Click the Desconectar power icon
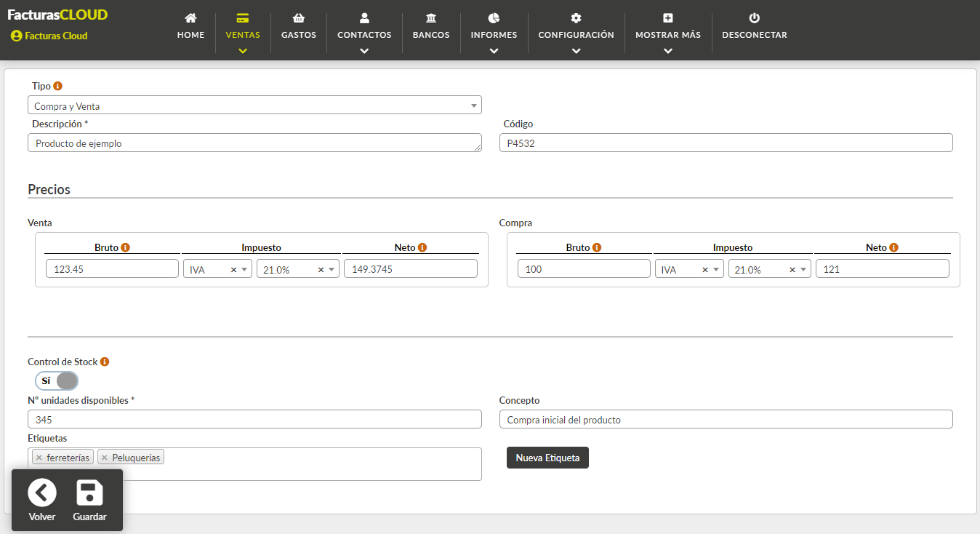This screenshot has width=980, height=534. click(754, 18)
